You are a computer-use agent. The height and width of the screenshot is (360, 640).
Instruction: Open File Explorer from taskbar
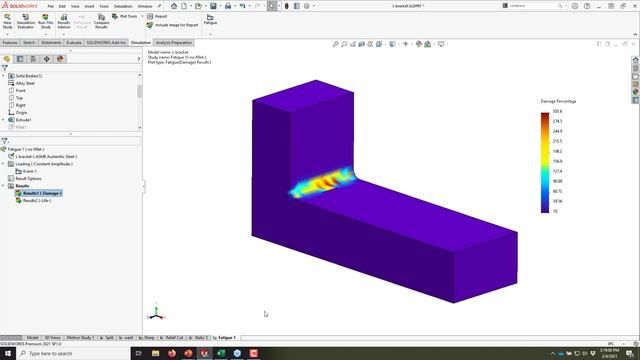156,353
